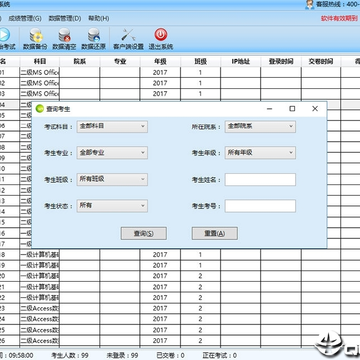Screen dimensions: 360x360
Task: Open the 数据管理(D) menu
Action: [65, 18]
